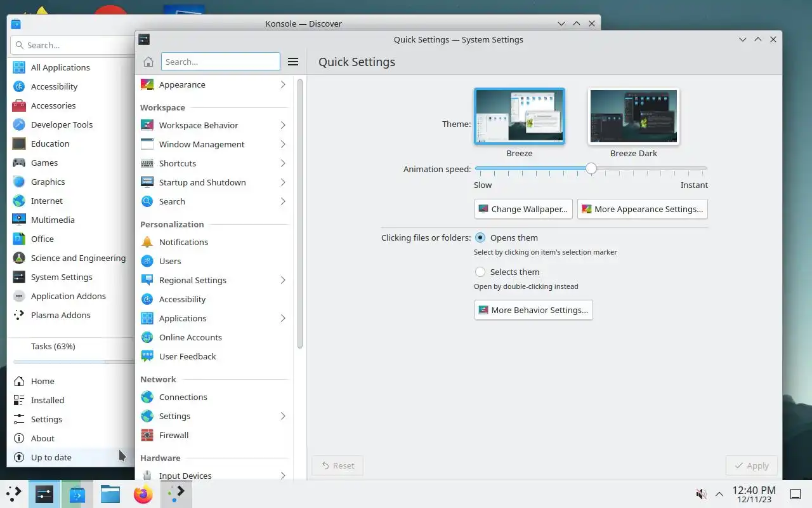Click the Online Accounts icon
This screenshot has width=812, height=508.
[147, 337]
